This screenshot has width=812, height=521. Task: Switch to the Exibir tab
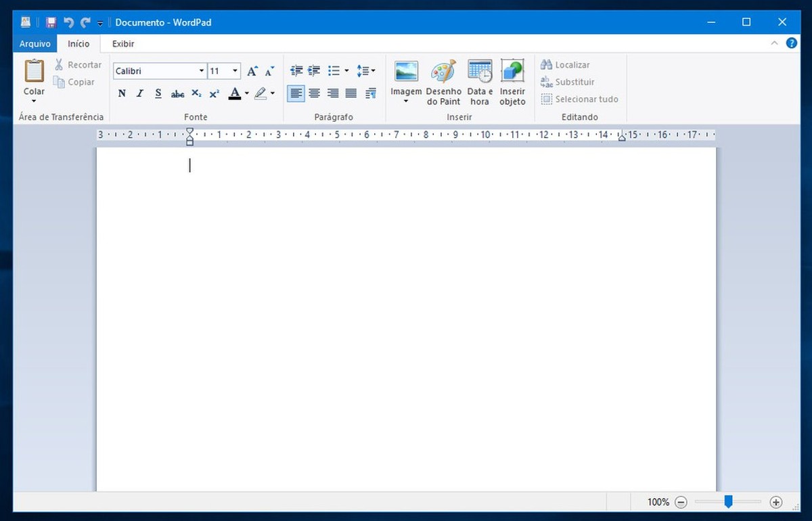pos(122,43)
